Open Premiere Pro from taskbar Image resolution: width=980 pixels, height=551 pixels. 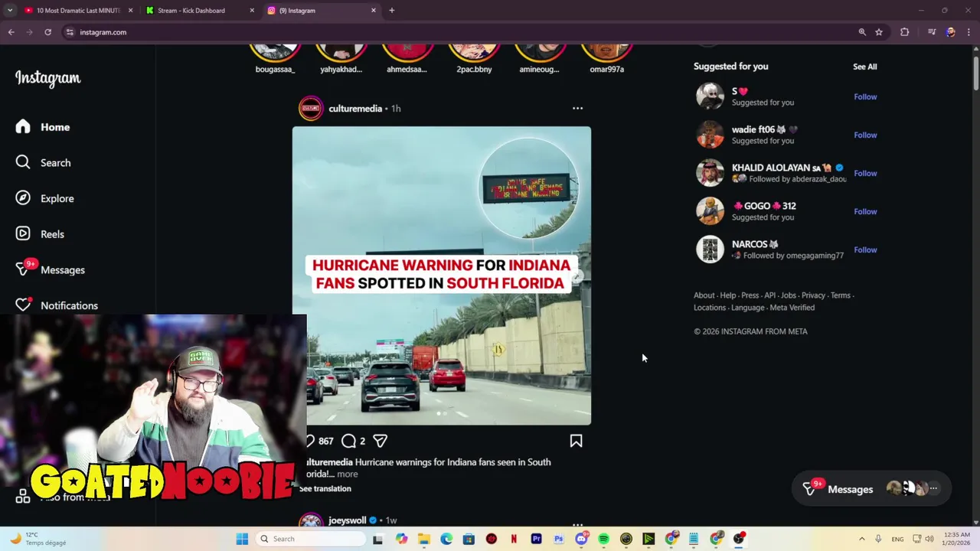pyautogui.click(x=536, y=539)
